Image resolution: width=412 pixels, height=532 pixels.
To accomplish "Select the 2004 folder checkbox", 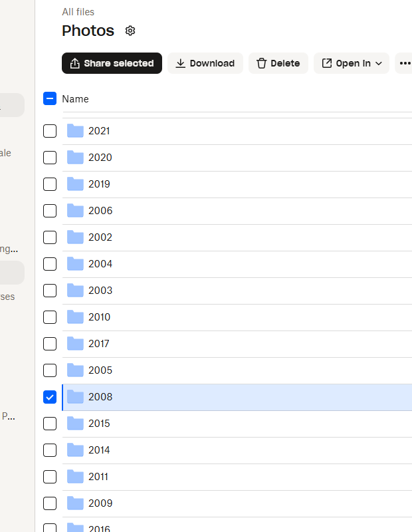I will click(x=50, y=264).
